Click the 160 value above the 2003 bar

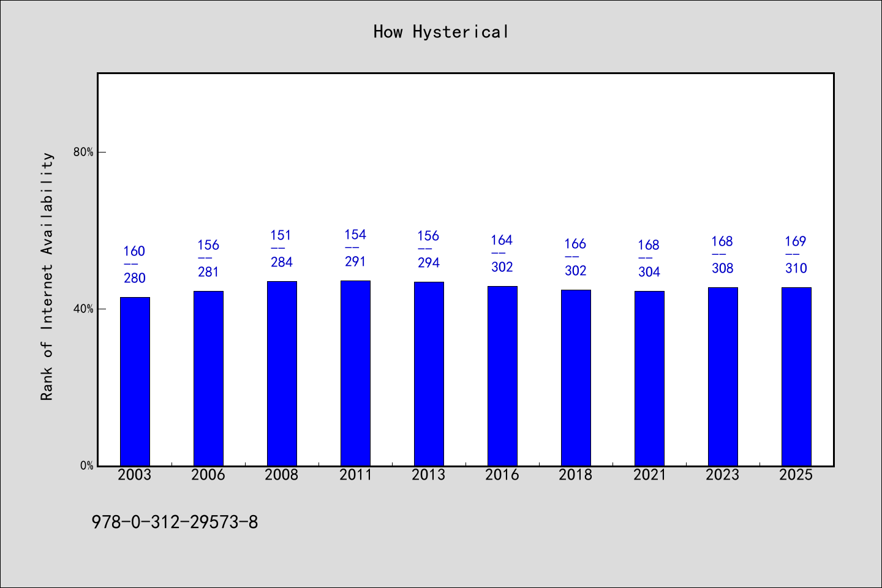coord(135,251)
